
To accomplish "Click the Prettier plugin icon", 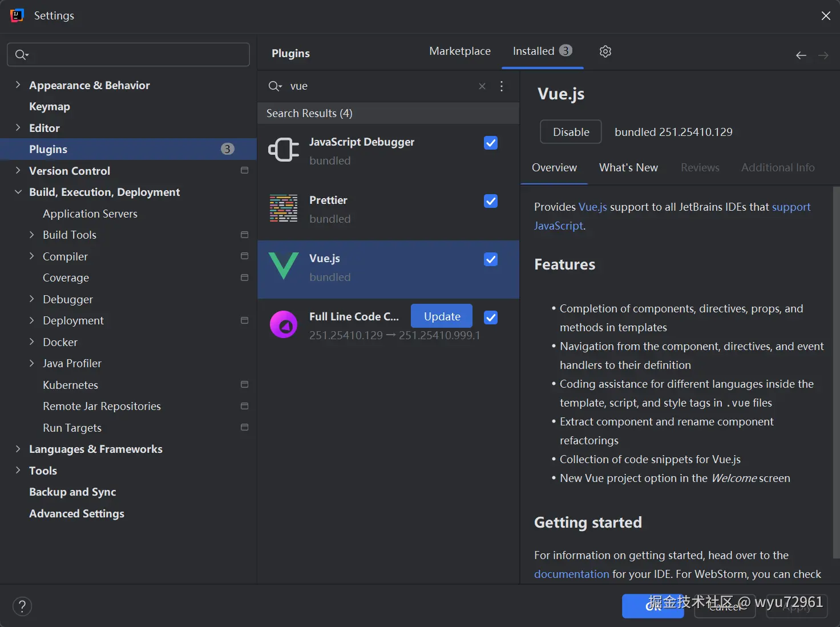I will pos(284,208).
